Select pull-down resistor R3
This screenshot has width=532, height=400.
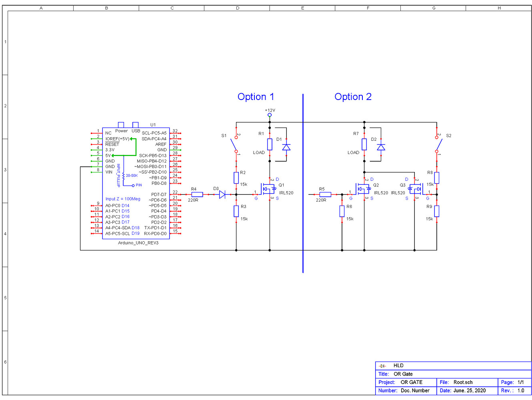click(x=236, y=212)
